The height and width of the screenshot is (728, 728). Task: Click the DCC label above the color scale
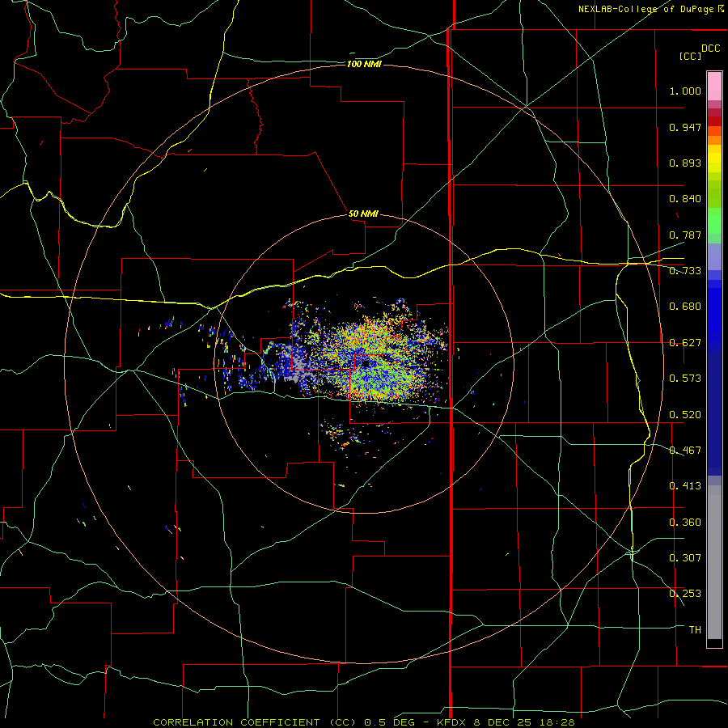point(710,49)
